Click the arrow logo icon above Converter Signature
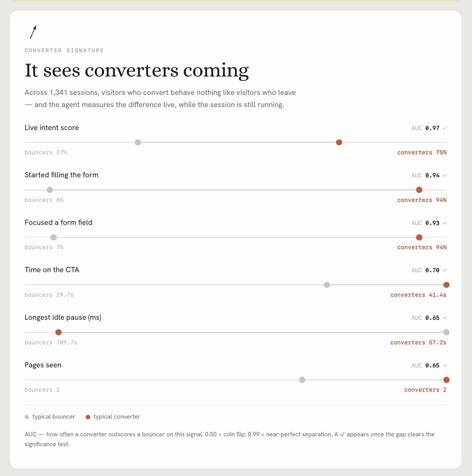Viewport: 472px width, 476px height. [x=33, y=32]
